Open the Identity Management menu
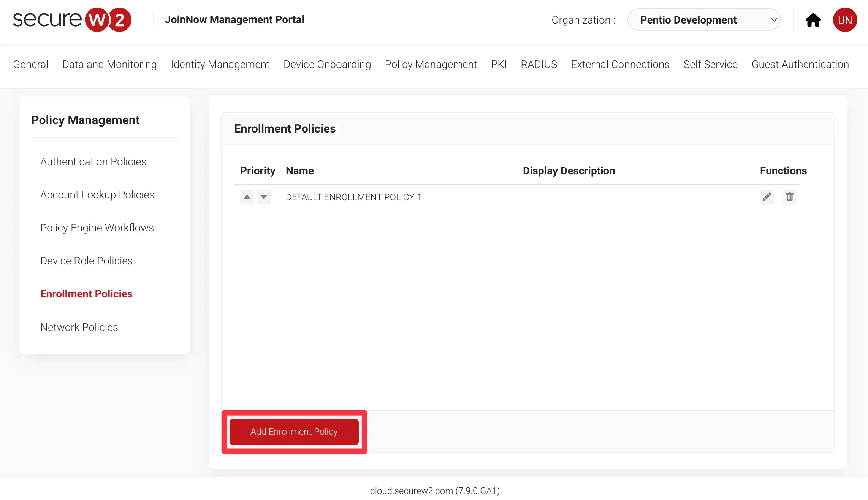 pyautogui.click(x=220, y=65)
